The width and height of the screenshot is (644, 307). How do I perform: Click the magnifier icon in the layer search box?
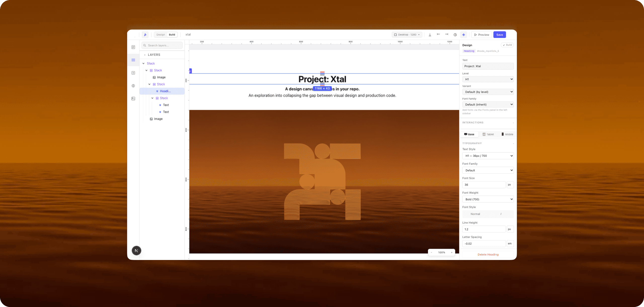pos(145,45)
